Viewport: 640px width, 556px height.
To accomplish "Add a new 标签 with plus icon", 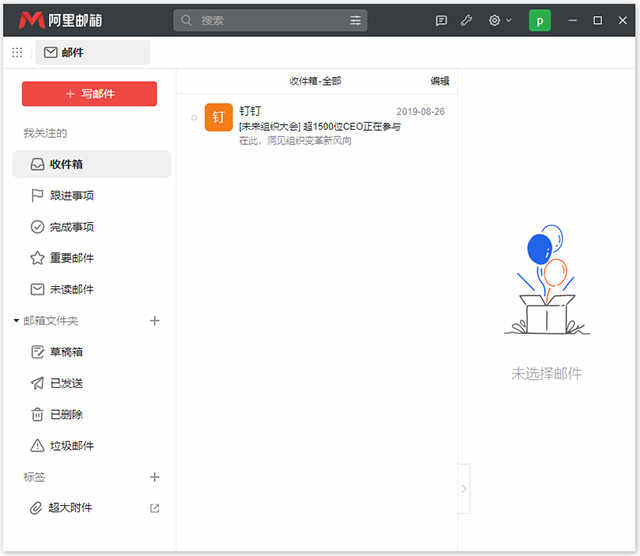I will click(155, 477).
